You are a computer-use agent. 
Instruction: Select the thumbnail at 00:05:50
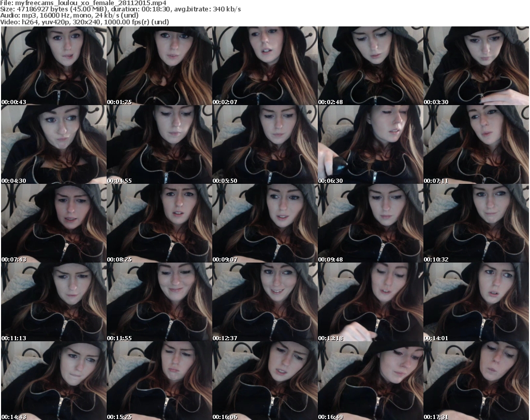pyautogui.click(x=265, y=144)
